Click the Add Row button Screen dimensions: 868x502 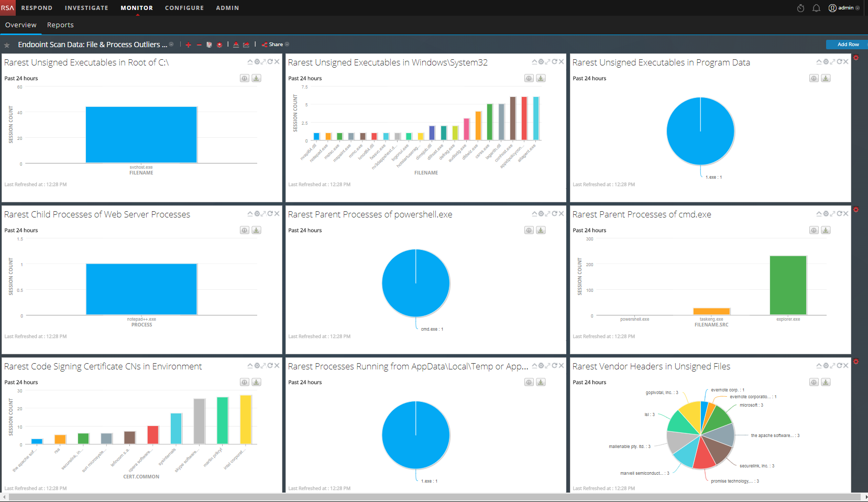[848, 45]
